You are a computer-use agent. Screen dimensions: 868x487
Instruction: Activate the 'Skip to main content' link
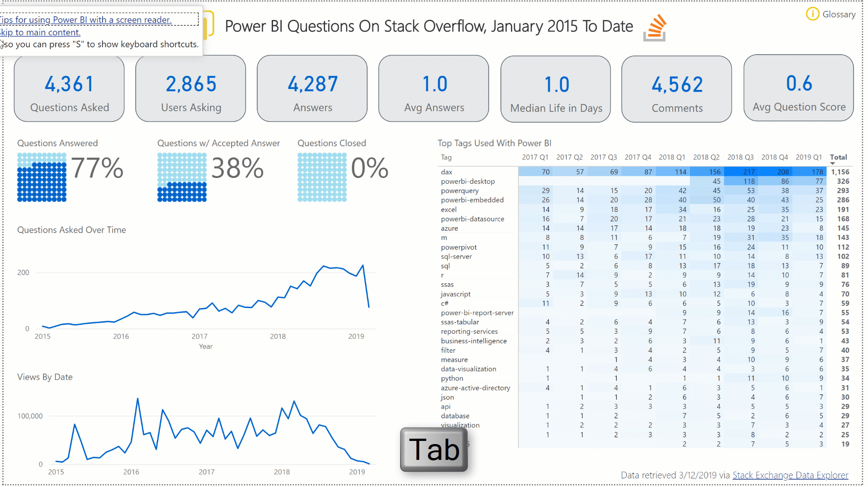coord(40,32)
